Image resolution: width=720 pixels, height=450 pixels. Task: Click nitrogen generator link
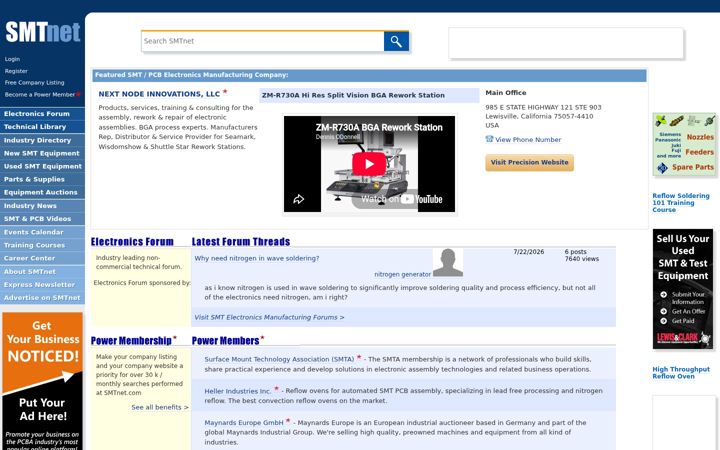click(402, 274)
